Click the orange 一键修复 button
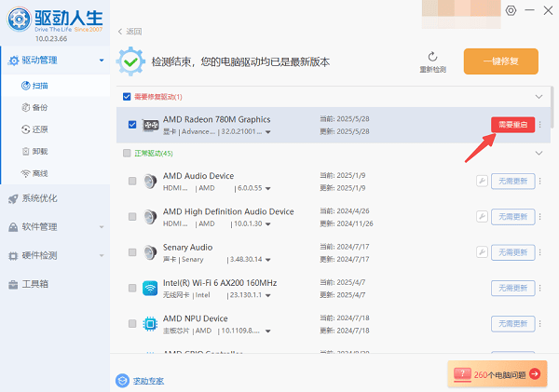Screen dimensions: 559x392 click(501, 61)
